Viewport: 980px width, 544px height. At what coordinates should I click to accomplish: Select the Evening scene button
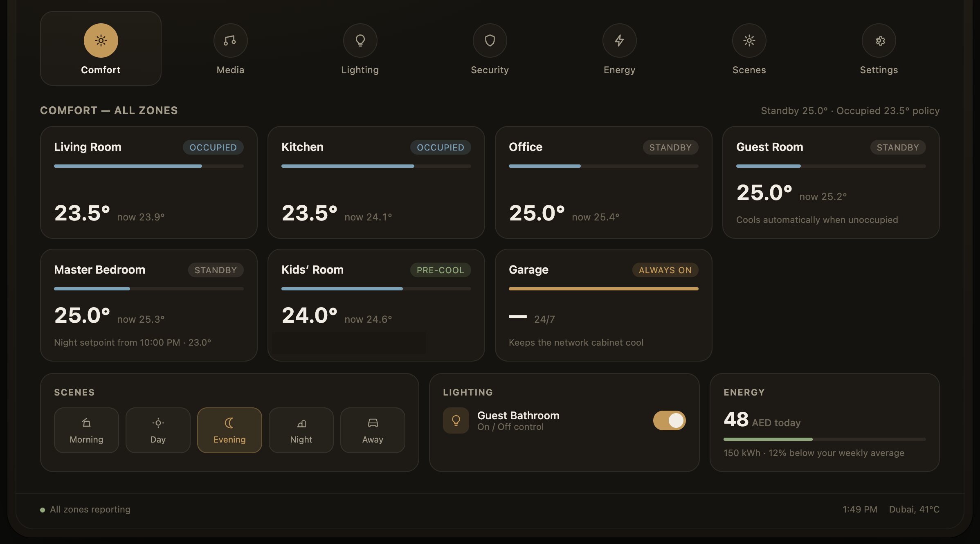[x=229, y=430]
